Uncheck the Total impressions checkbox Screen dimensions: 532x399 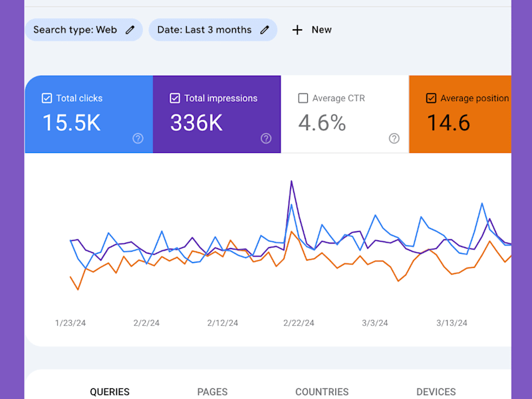click(175, 98)
